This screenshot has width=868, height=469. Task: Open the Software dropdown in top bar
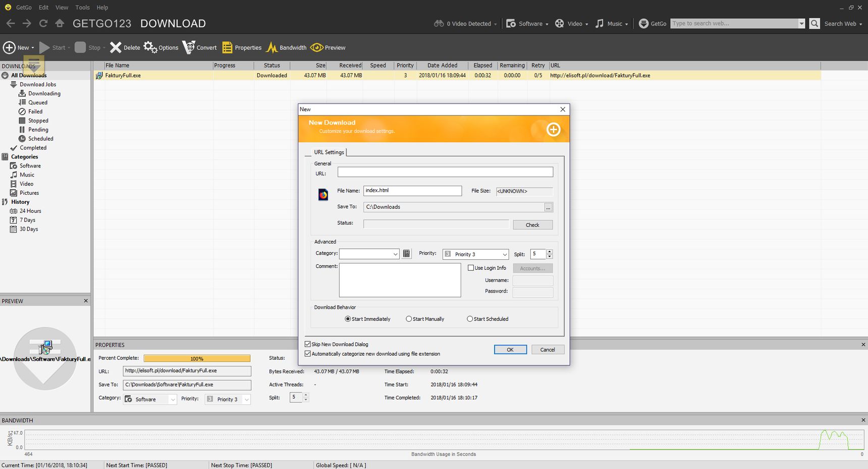coord(527,23)
